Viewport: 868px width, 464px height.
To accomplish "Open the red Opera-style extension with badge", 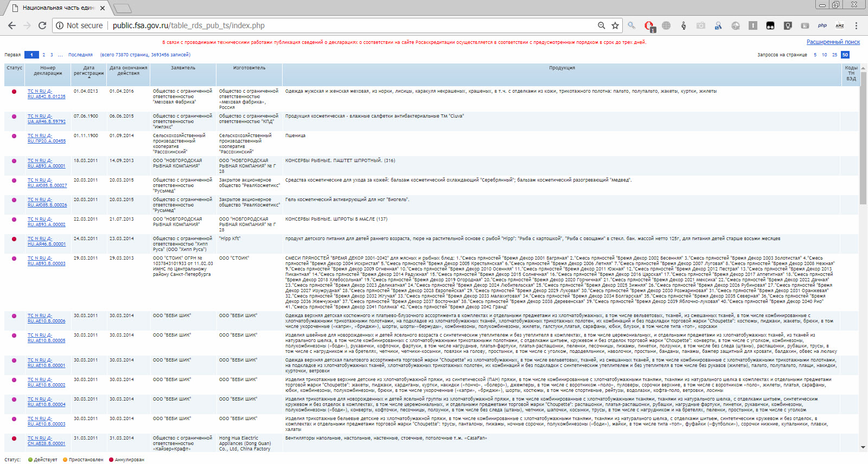I will pyautogui.click(x=649, y=26).
